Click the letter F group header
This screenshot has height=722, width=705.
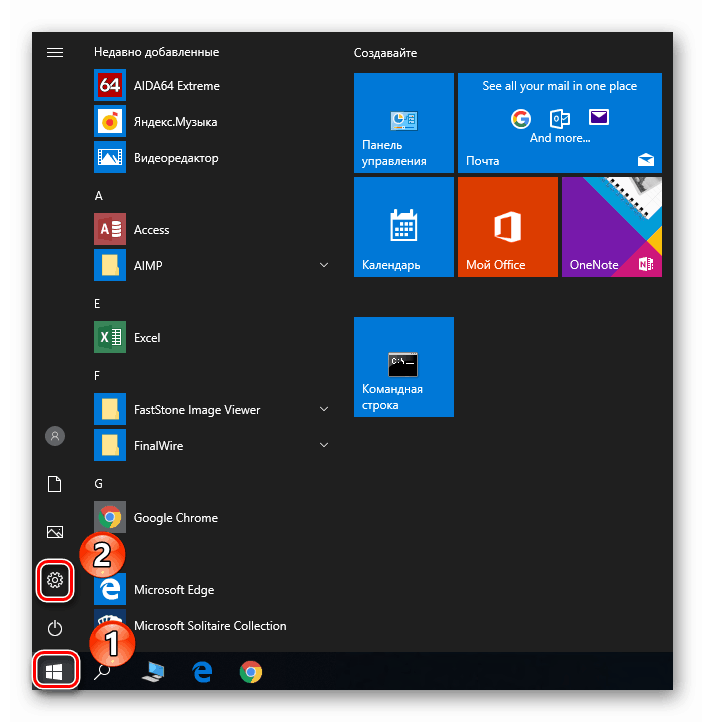[97, 375]
